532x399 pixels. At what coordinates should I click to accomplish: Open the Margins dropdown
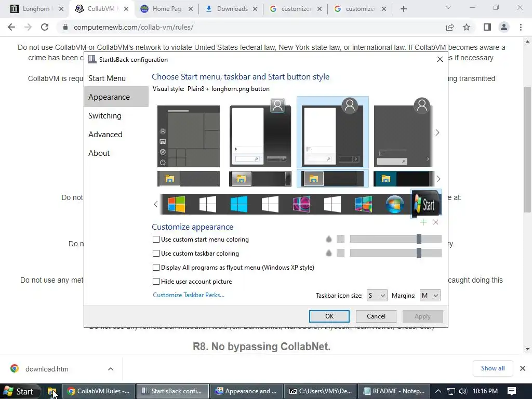pos(430,296)
